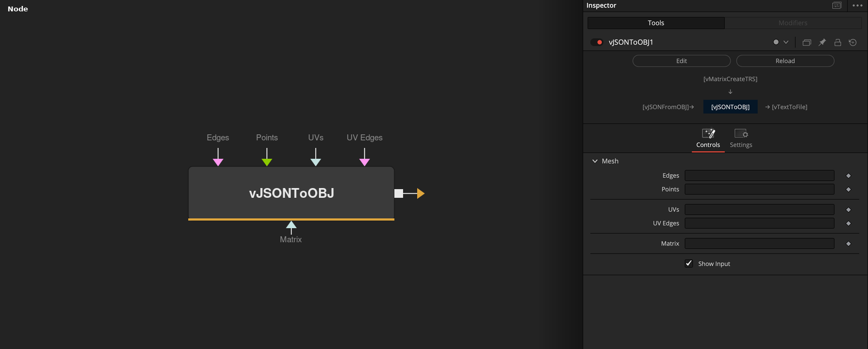The image size is (868, 349).
Task: Click the keyframe diamond for UVs
Action: click(848, 210)
